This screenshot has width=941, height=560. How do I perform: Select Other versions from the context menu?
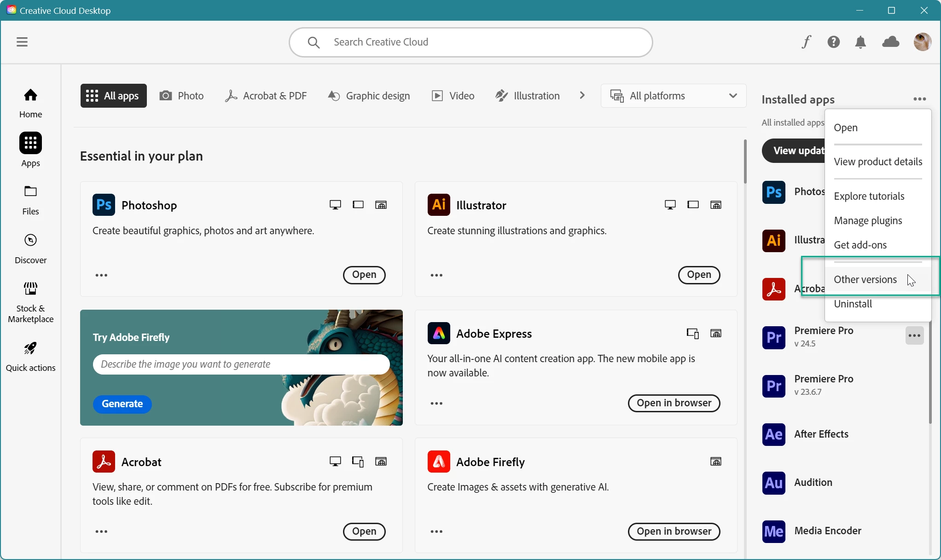click(865, 279)
